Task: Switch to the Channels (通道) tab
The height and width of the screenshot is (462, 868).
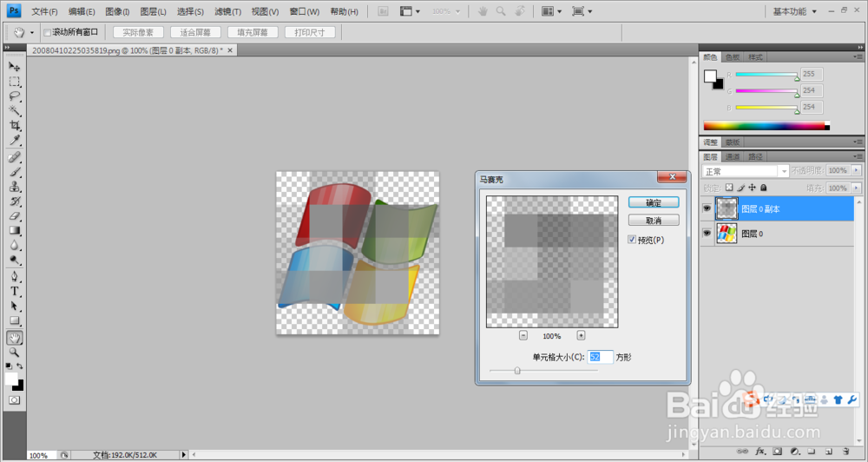Action: coord(733,157)
